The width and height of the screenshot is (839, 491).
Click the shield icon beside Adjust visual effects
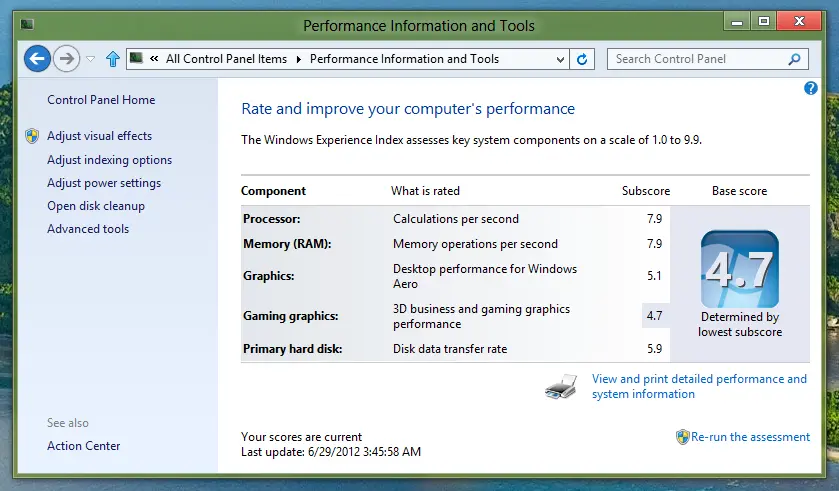pos(32,136)
